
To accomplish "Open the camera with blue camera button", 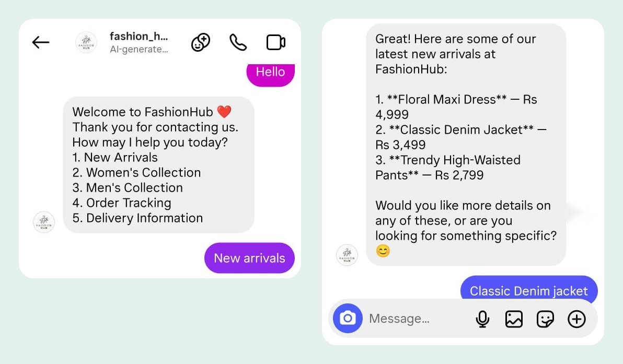I will [x=348, y=319].
